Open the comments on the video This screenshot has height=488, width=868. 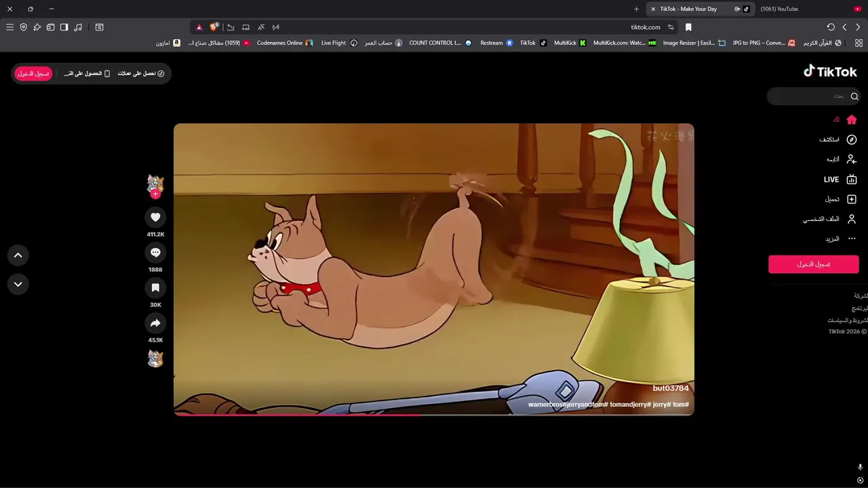(155, 252)
